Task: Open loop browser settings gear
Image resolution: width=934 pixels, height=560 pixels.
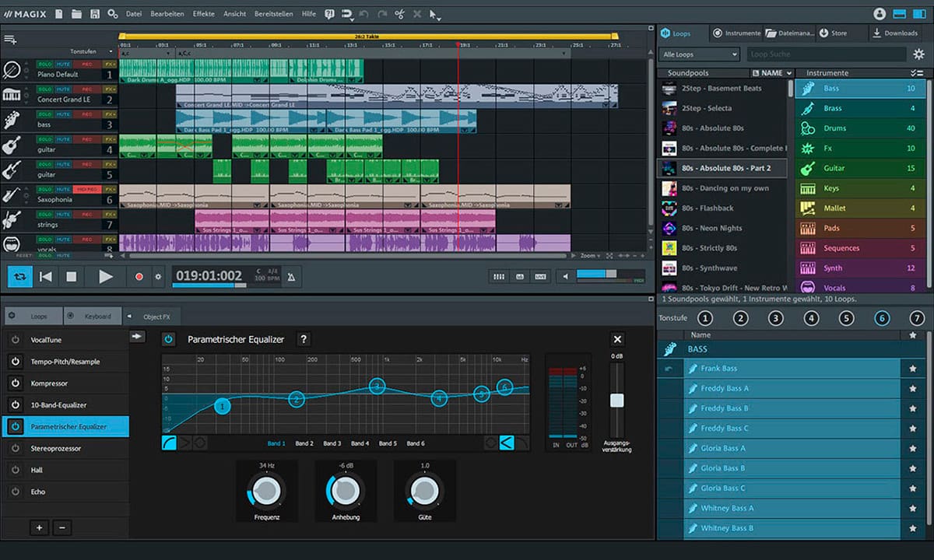Action: pyautogui.click(x=918, y=54)
